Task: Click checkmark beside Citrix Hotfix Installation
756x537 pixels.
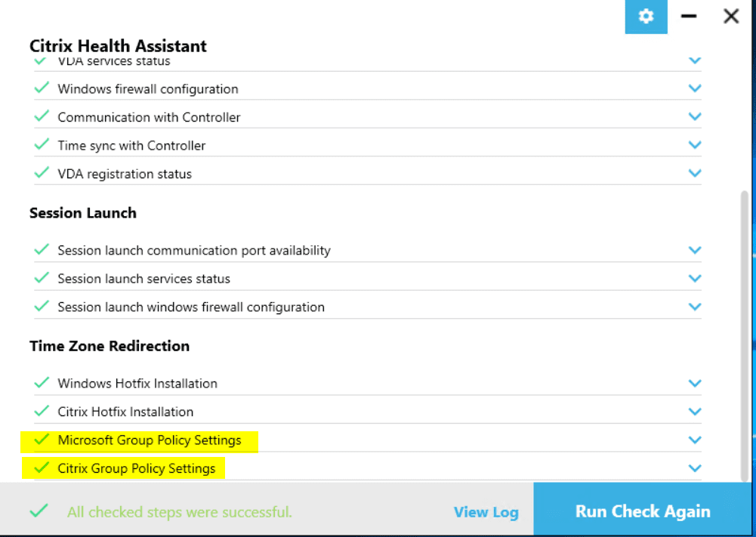Action: (42, 412)
